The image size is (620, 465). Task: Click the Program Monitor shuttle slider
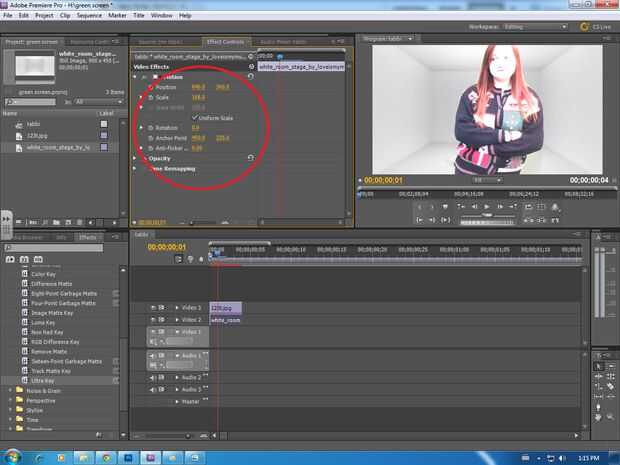tap(487, 215)
